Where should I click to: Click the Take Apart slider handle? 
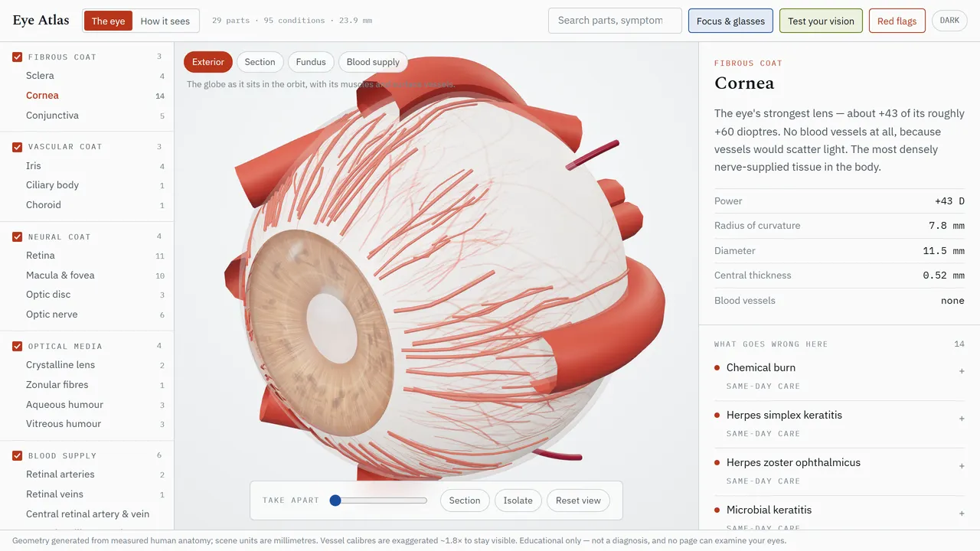pos(335,500)
